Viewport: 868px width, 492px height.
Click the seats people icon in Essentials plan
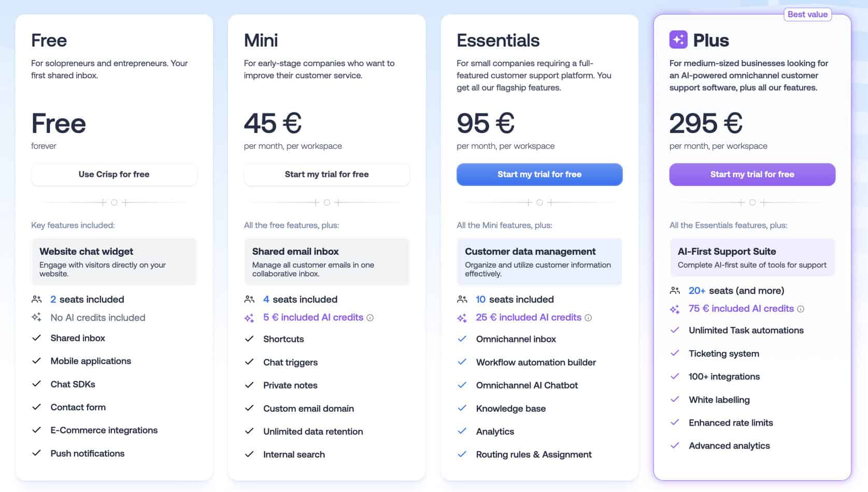[462, 299]
